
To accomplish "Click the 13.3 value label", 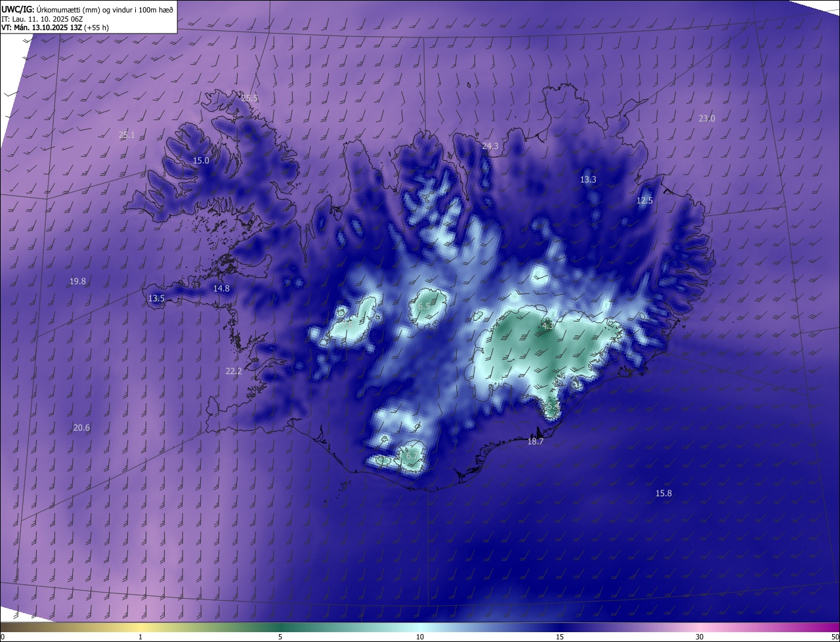I will 588,180.
